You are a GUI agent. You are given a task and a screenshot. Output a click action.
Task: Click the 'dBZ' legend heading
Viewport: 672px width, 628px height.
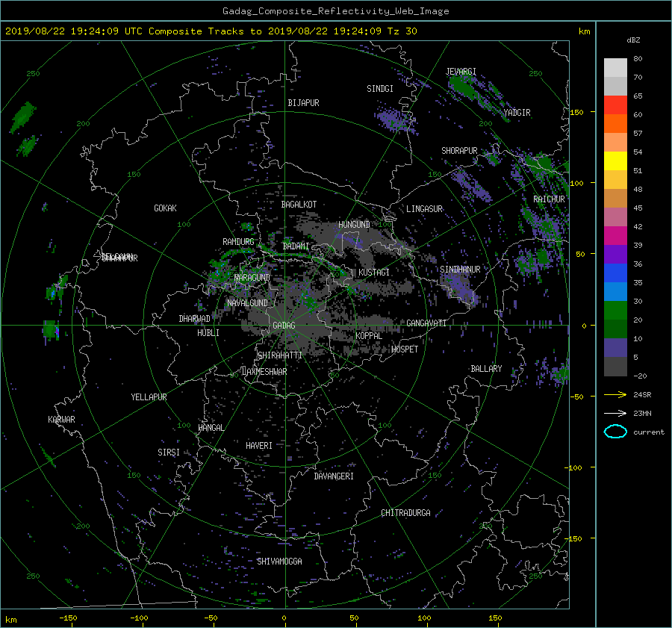(x=633, y=40)
